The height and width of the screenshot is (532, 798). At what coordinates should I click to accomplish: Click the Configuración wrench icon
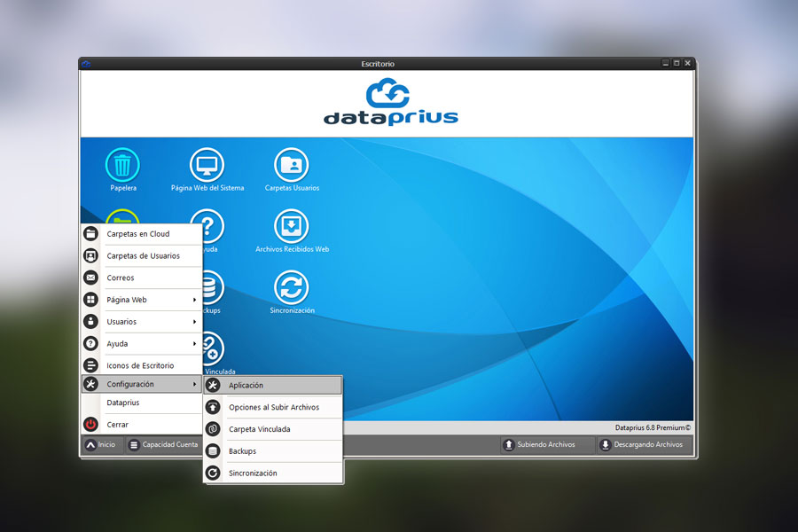pyautogui.click(x=90, y=384)
